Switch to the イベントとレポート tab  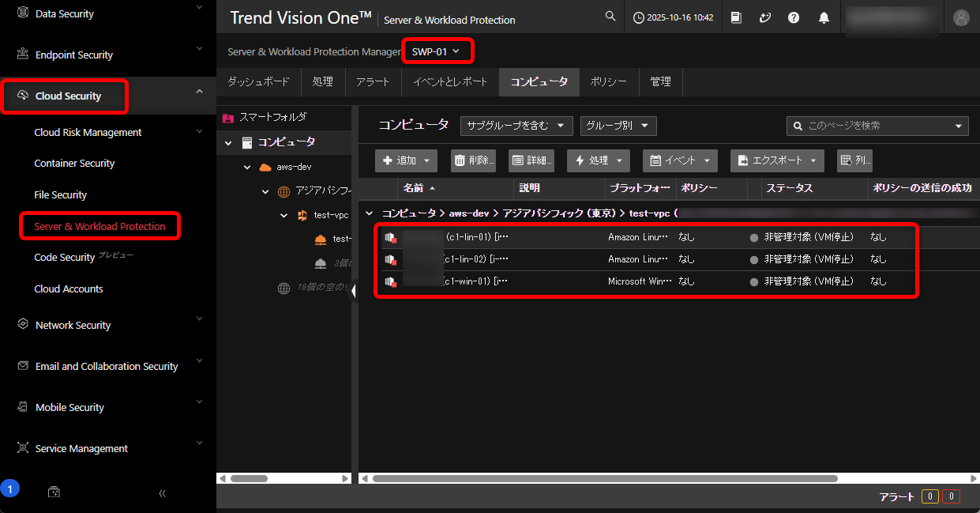(x=450, y=81)
